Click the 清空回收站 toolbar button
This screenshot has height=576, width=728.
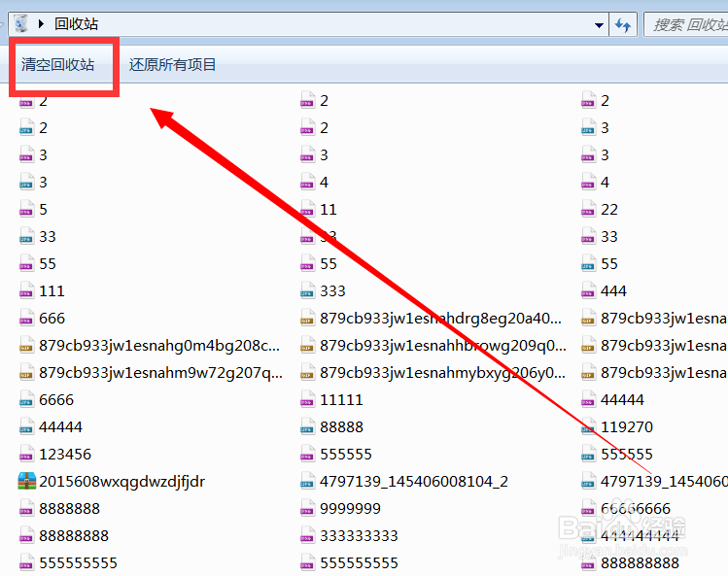(57, 64)
